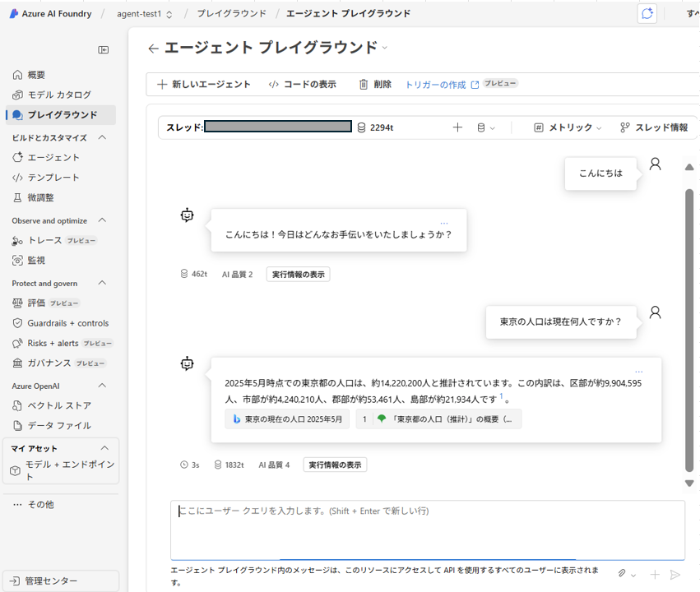Open Guardrails + controls
Screen dimensions: 700x592
[x=60, y=323]
